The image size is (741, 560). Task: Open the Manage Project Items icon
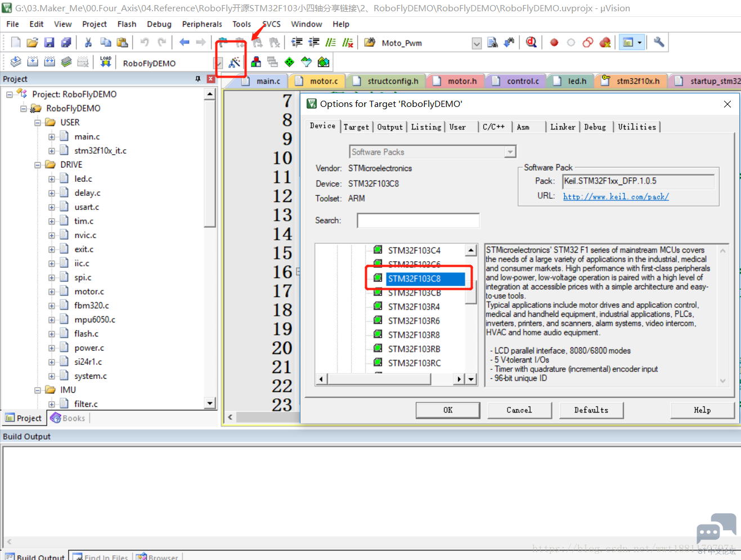pyautogui.click(x=256, y=62)
